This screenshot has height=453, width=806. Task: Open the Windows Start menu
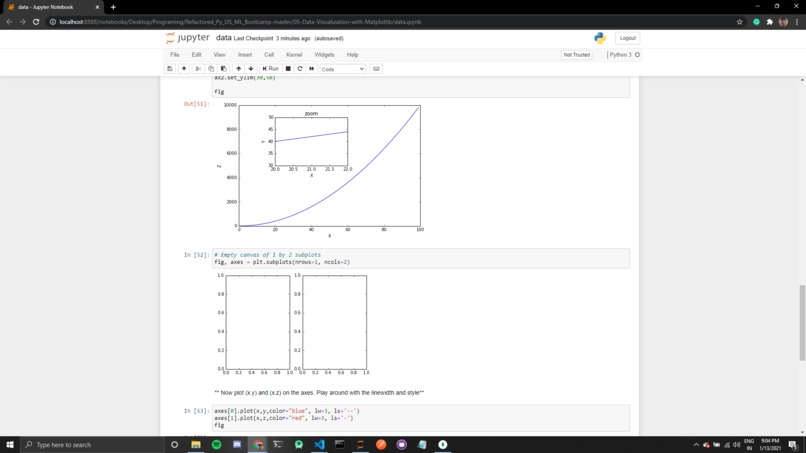[10, 445]
